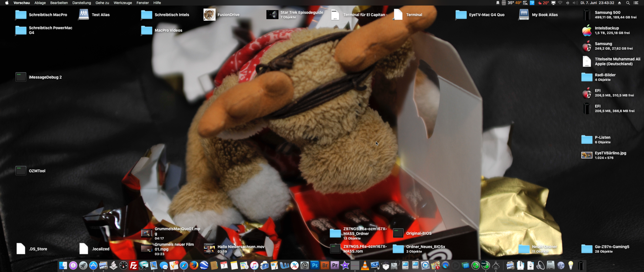Image resolution: width=644 pixels, height=272 pixels.
Task: Select the OZMTool executable on desktop
Action: click(21, 171)
